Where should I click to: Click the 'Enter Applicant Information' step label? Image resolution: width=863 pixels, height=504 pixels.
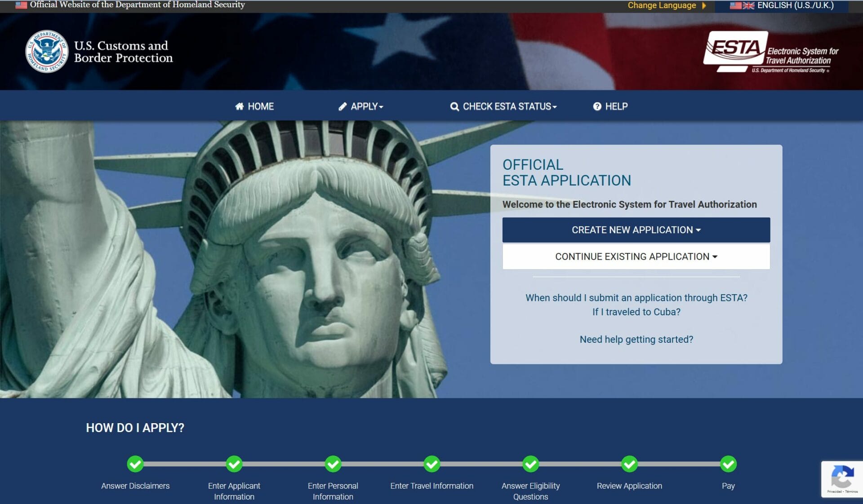coord(234,491)
